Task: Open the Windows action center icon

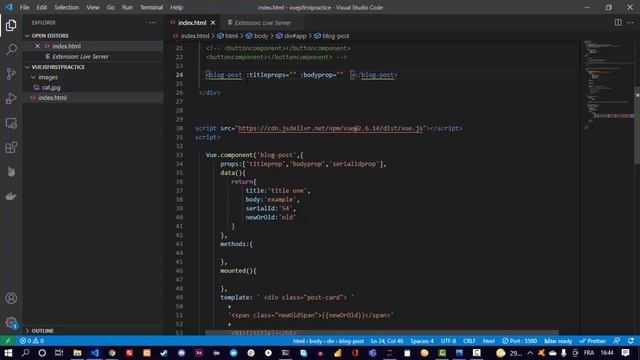Action: (625, 353)
